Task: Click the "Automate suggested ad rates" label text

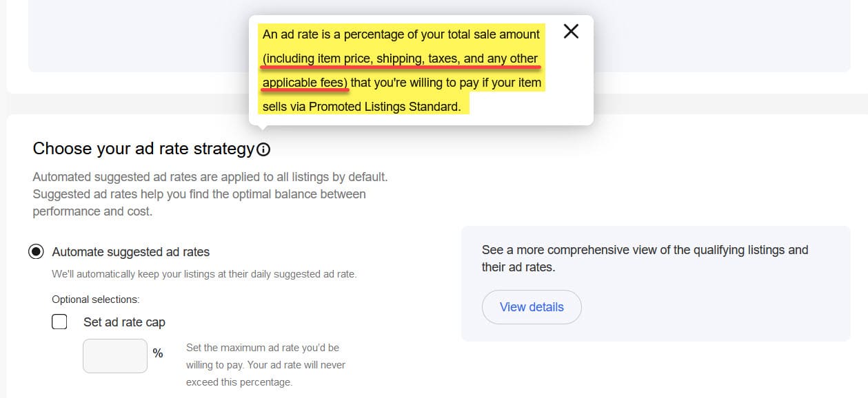Action: [x=131, y=252]
